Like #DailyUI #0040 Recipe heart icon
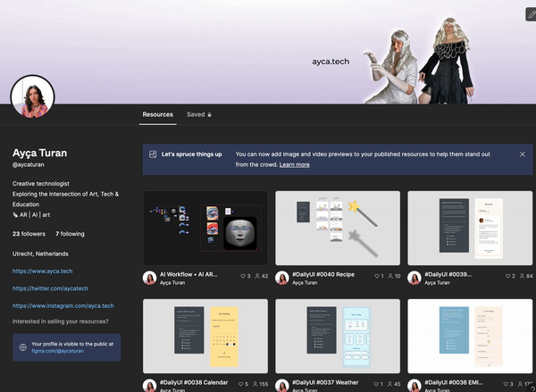 pos(377,276)
